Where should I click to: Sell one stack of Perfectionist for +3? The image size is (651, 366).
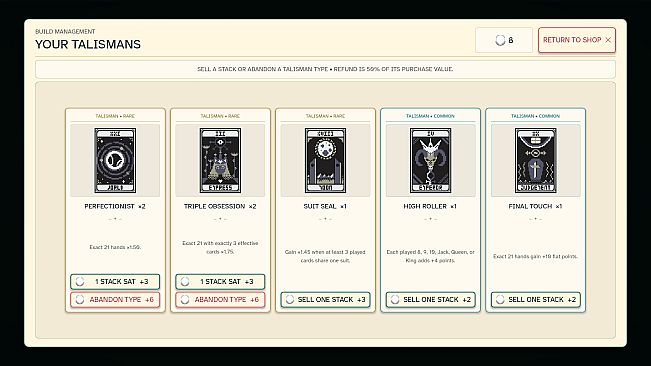point(115,281)
